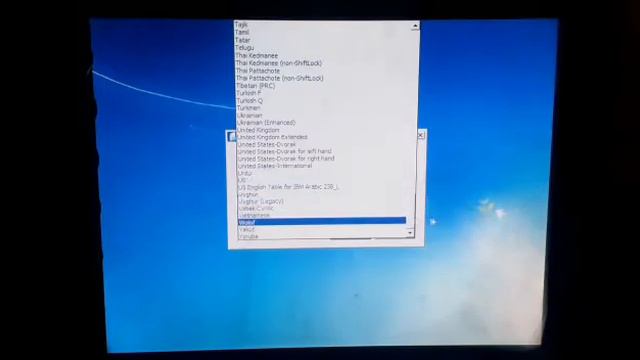Select the Tamil keyboard layout
This screenshot has width=640, height=360.
point(242,32)
